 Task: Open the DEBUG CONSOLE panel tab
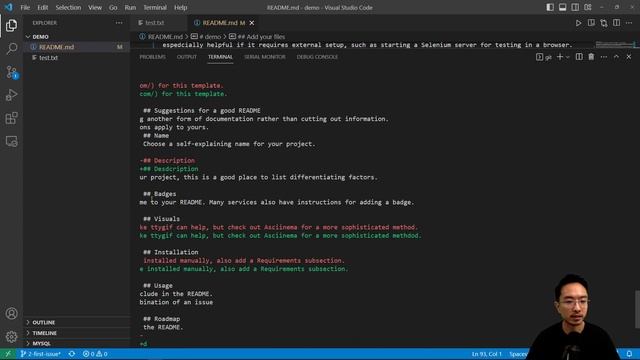point(317,57)
